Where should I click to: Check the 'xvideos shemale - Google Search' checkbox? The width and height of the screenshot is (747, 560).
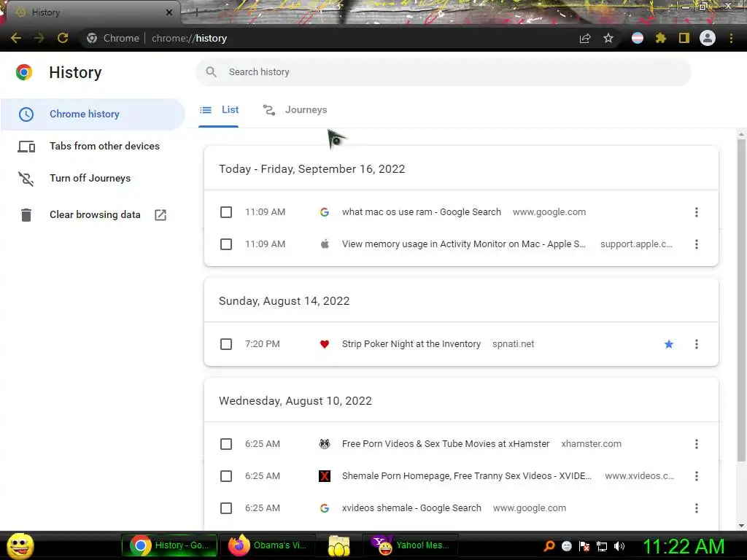(226, 508)
